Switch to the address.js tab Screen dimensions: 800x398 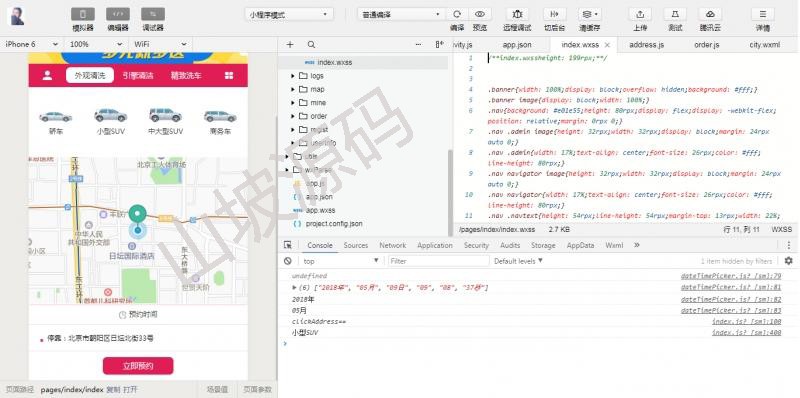pyautogui.click(x=646, y=45)
